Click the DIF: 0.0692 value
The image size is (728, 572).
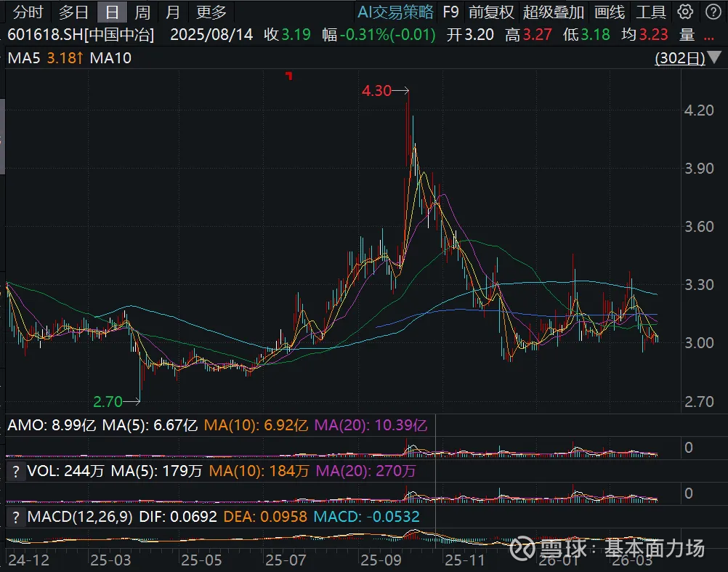[178, 517]
